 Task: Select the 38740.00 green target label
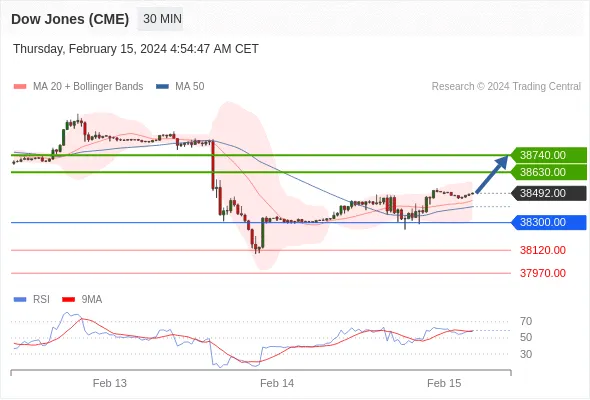tap(548, 155)
